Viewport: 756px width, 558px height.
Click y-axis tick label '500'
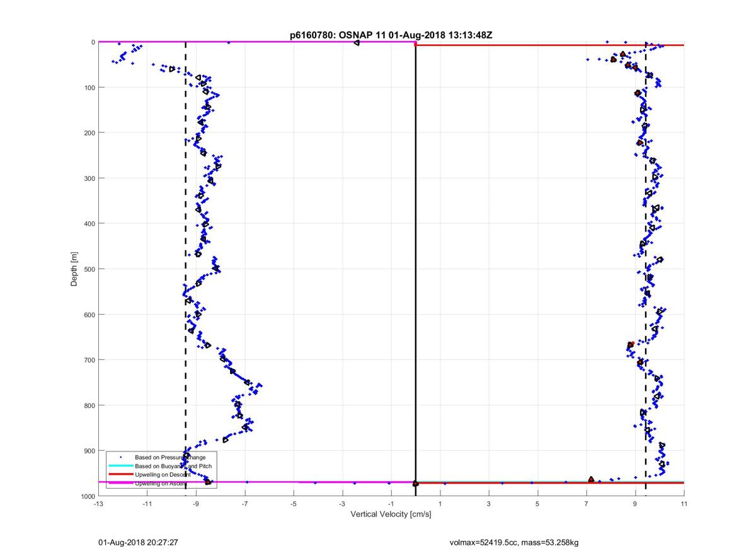89,269
